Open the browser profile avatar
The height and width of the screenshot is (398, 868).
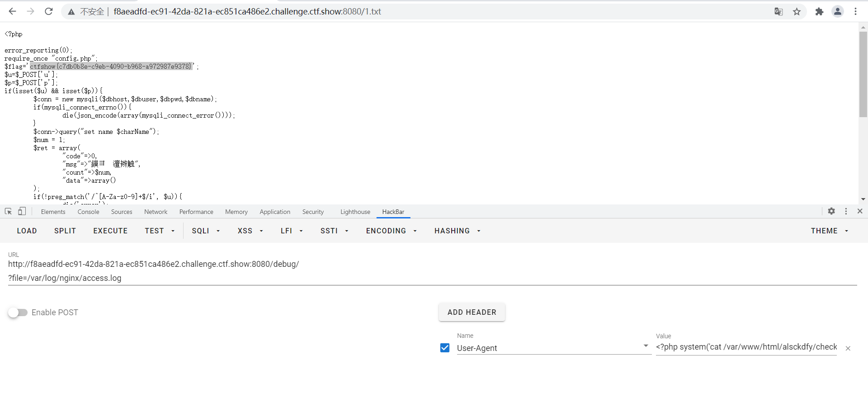(838, 12)
